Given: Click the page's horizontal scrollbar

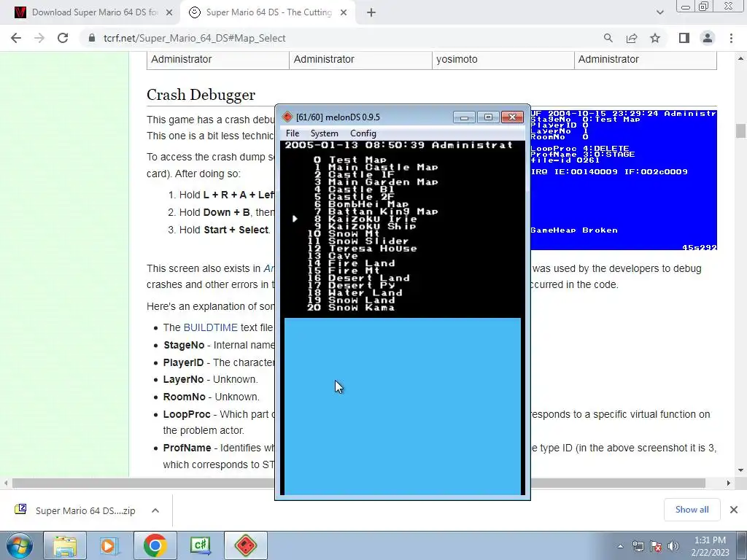Looking at the screenshot, I should tap(359, 483).
